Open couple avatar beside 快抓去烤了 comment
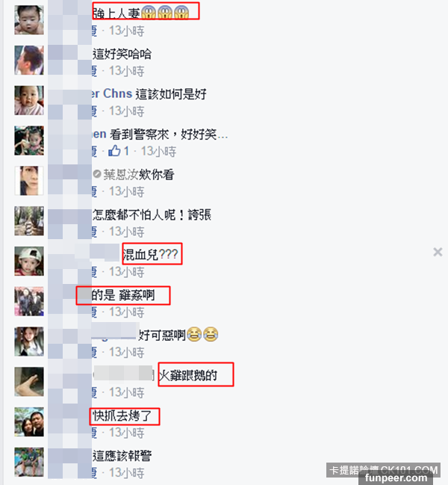Screen dimensions: 448x485 pyautogui.click(x=29, y=422)
